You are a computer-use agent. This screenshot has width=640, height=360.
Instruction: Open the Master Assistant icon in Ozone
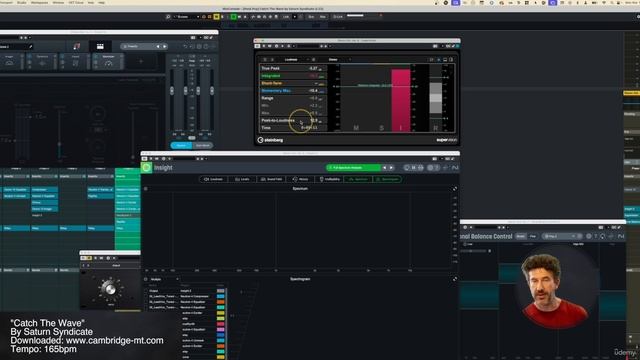pyautogui.click(x=77, y=47)
